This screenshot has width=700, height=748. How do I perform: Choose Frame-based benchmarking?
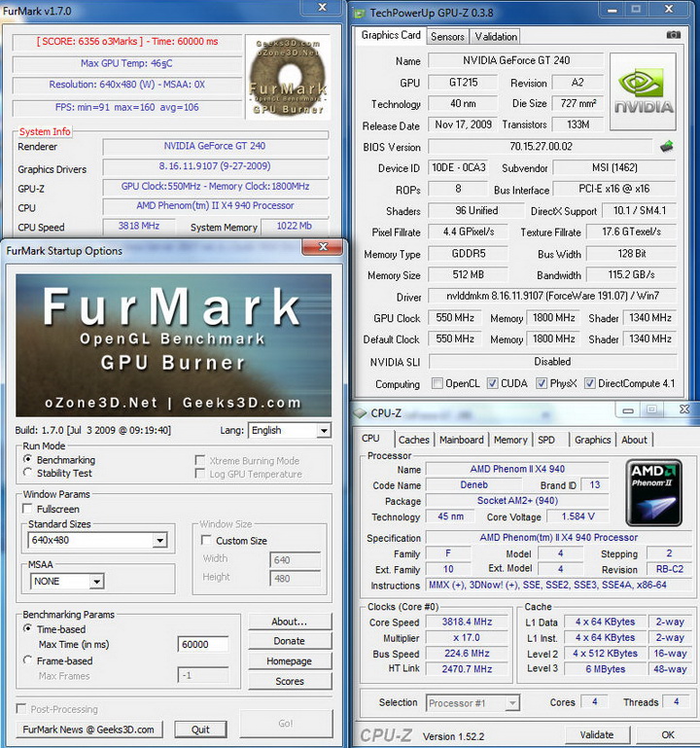tap(27, 660)
